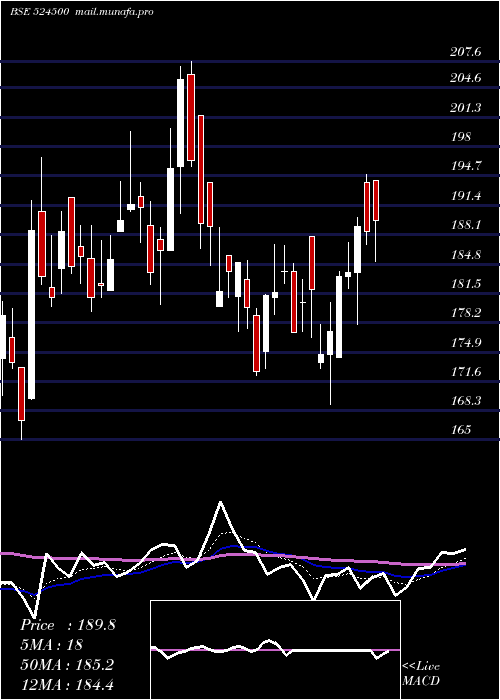Image resolution: width=500 pixels, height=700 pixels.
Task: Select the 194.7 price axis label
Action: point(466,167)
